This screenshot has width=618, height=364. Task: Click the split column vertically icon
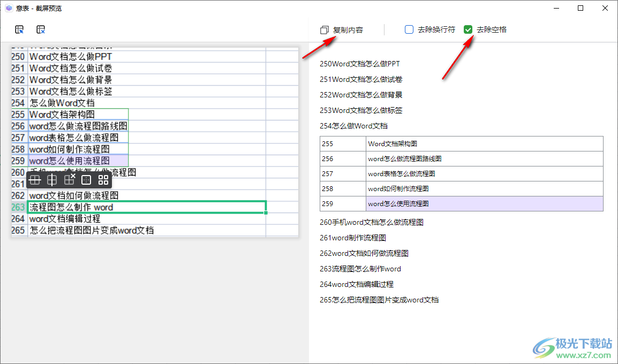tap(52, 180)
